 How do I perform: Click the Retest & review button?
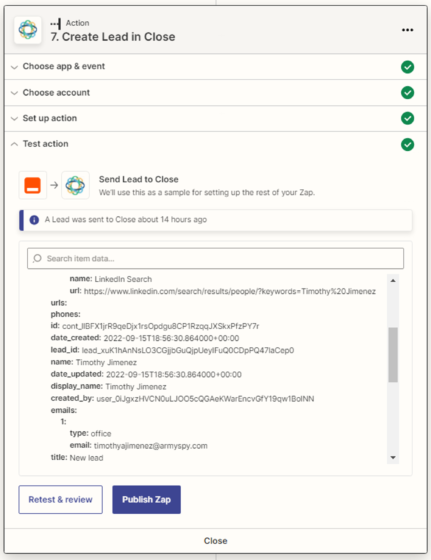pos(60,499)
